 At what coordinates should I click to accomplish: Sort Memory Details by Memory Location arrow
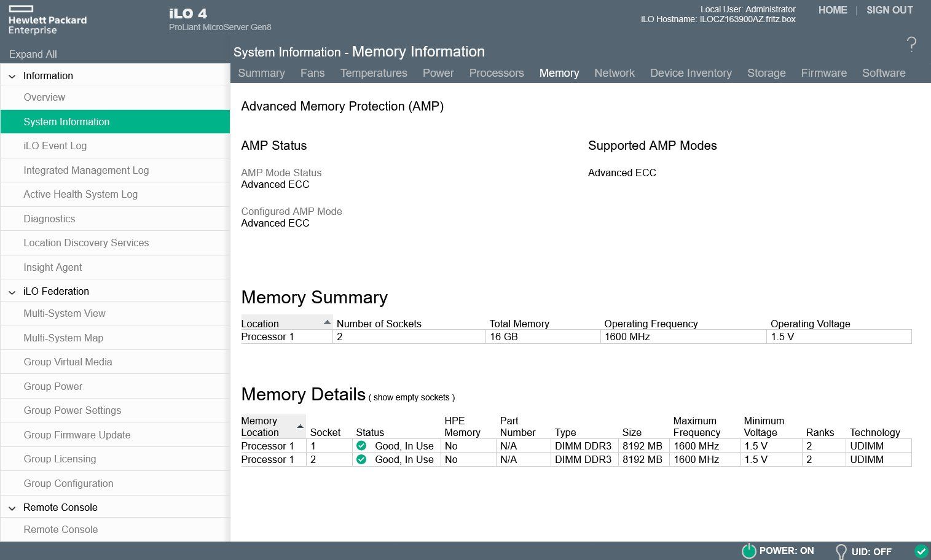point(300,426)
